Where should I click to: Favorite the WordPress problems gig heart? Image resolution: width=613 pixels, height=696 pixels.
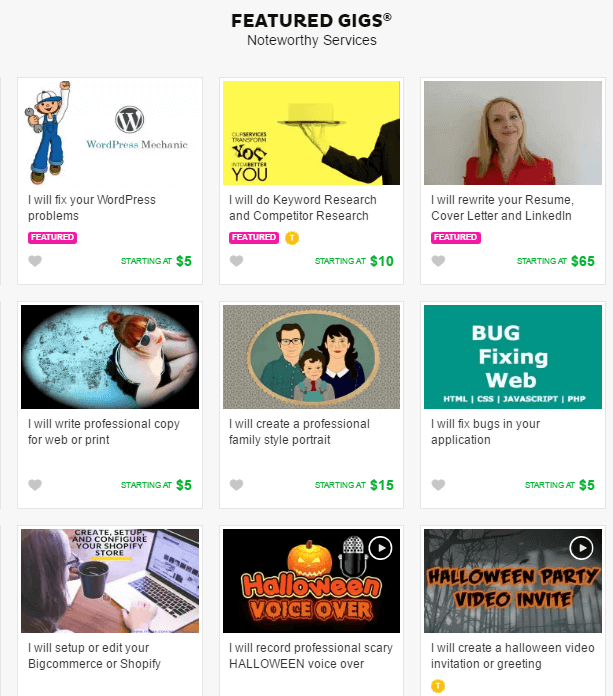pos(35,261)
